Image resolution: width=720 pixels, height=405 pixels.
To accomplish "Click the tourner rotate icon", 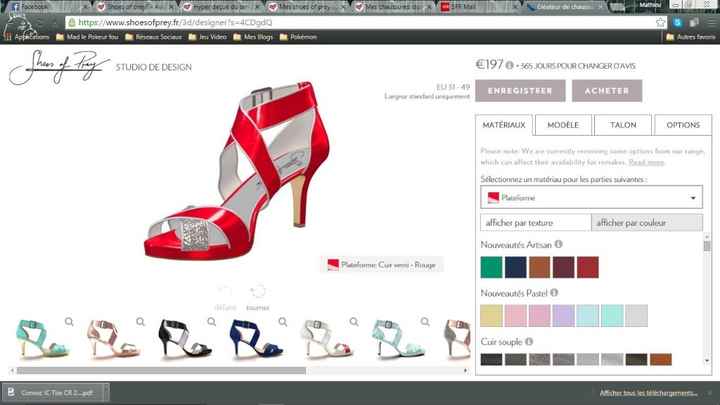I will 258,291.
